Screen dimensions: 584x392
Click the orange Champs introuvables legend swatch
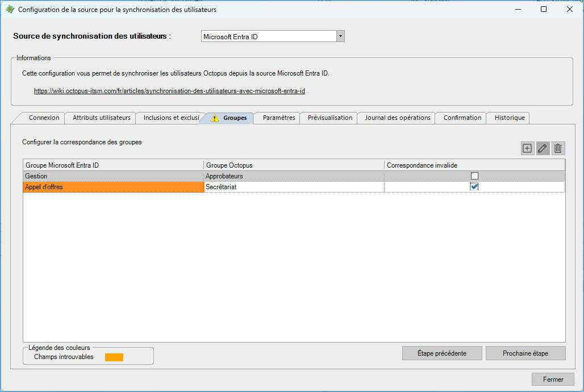[114, 357]
